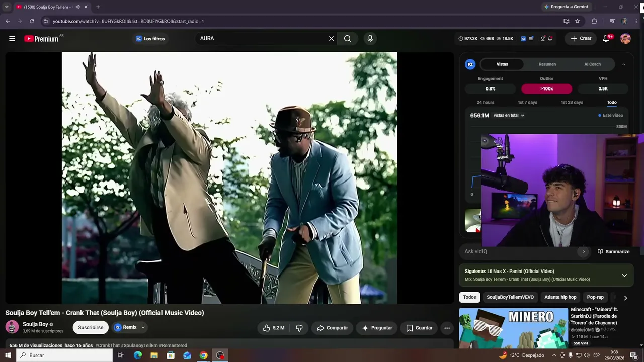Open the tab search dropdown

tap(7, 7)
